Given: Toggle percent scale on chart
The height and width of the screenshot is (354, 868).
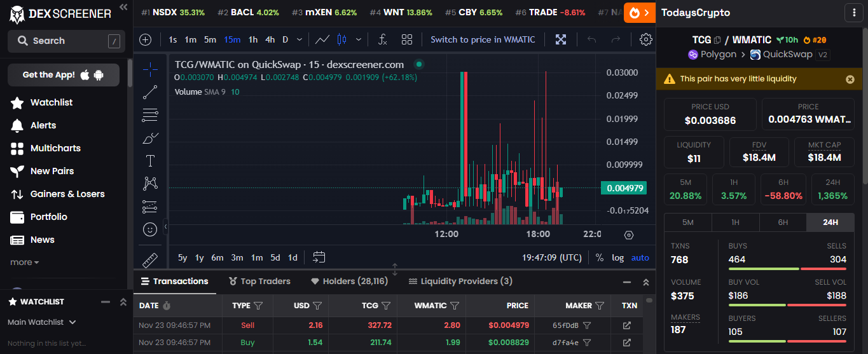Looking at the screenshot, I should (600, 257).
